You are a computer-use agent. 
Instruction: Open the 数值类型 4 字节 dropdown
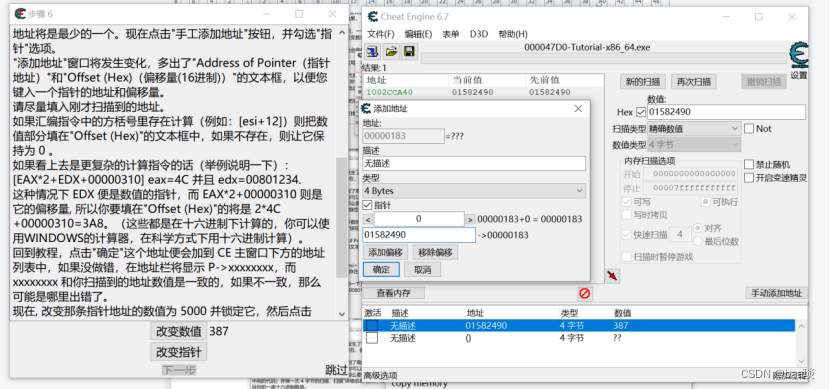694,144
